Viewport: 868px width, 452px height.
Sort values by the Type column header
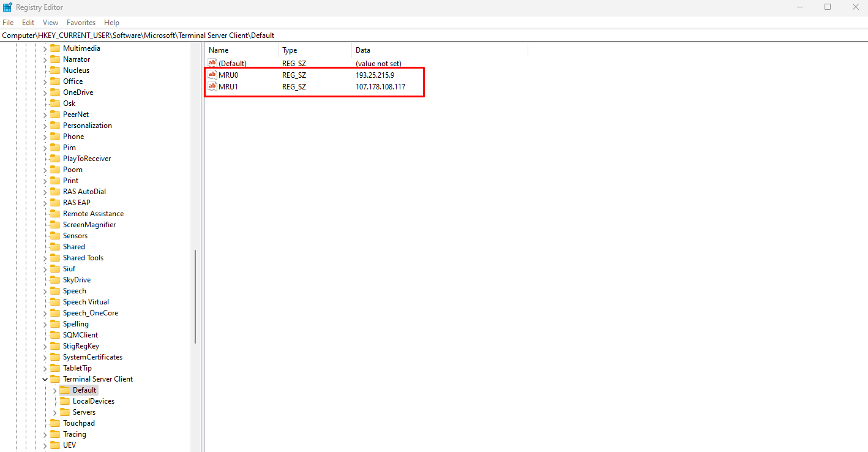click(315, 50)
